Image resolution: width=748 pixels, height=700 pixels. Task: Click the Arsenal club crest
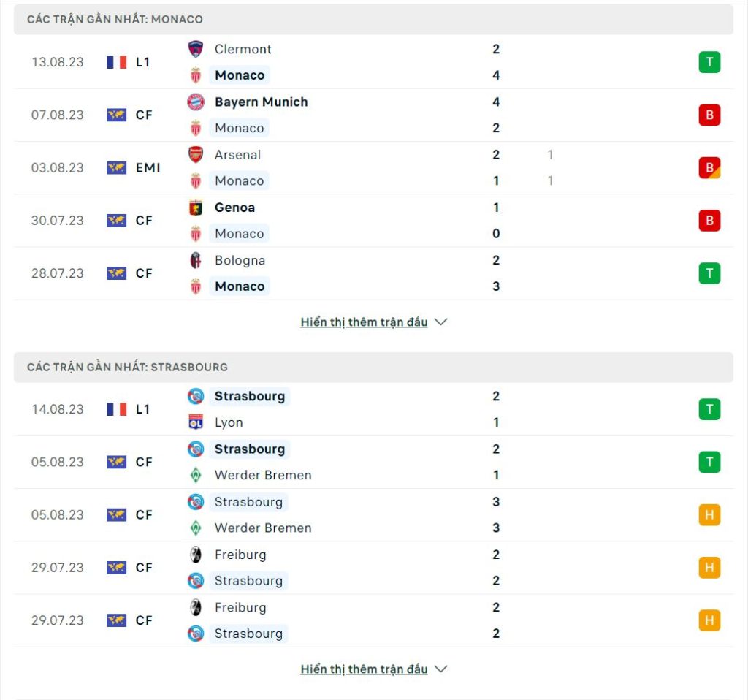(x=196, y=155)
